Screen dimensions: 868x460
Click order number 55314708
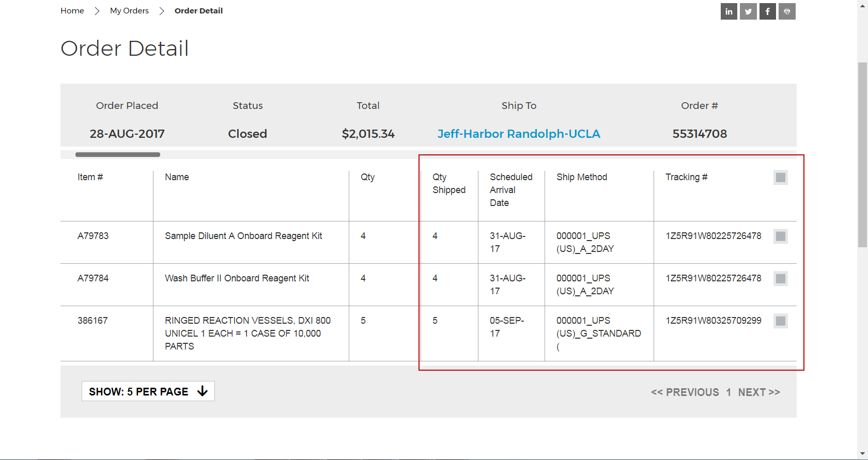tap(700, 134)
